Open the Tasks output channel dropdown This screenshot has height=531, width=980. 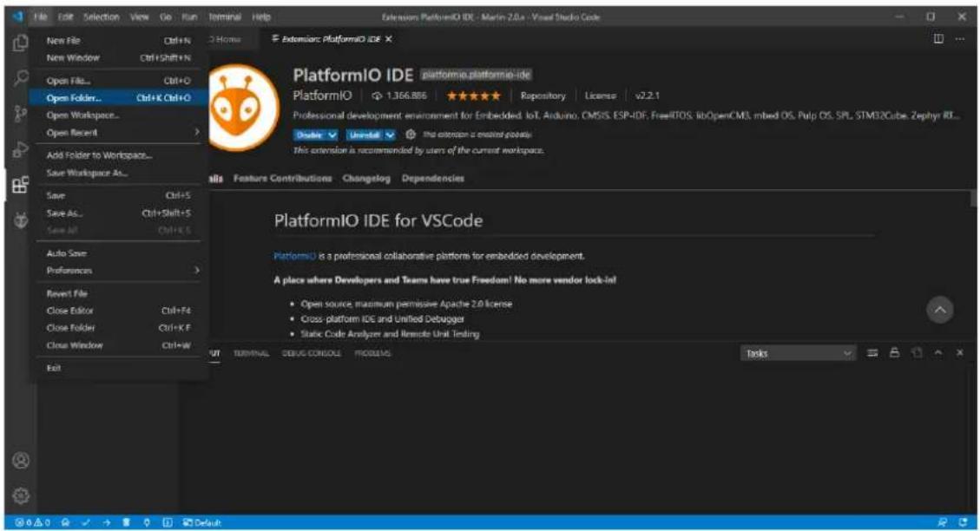[797, 353]
